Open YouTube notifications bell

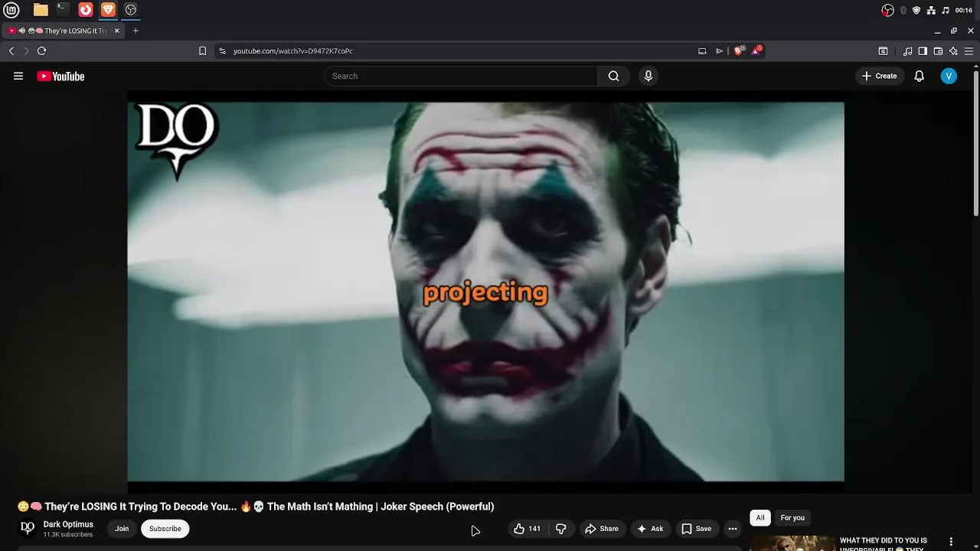click(920, 76)
